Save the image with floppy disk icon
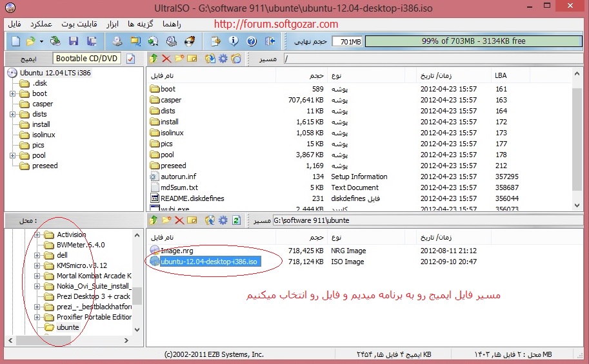589x364 pixels. point(74,41)
